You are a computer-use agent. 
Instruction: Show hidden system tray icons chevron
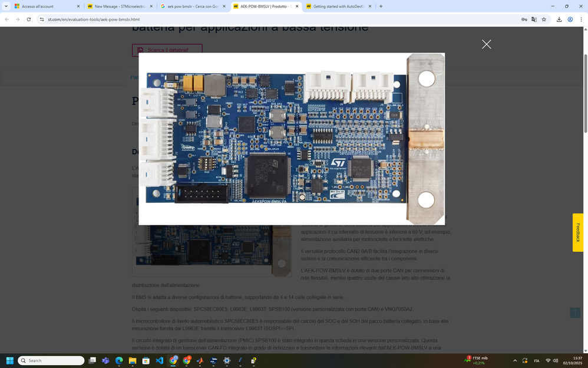coord(515,360)
